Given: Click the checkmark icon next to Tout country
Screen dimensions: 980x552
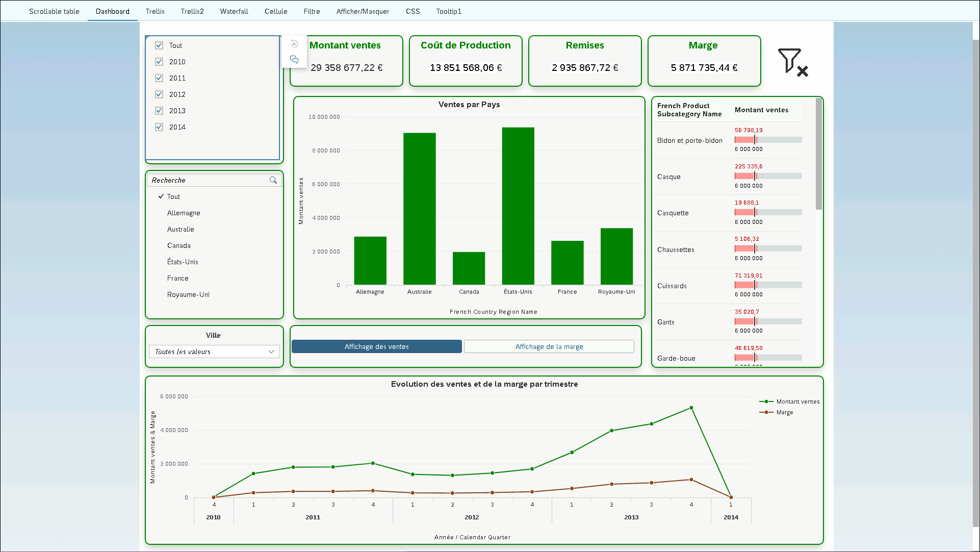Looking at the screenshot, I should (x=161, y=196).
